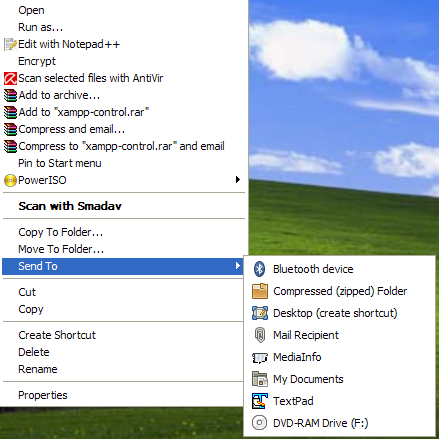Select Run as... menu entry
The width and height of the screenshot is (439, 439).
(123, 27)
